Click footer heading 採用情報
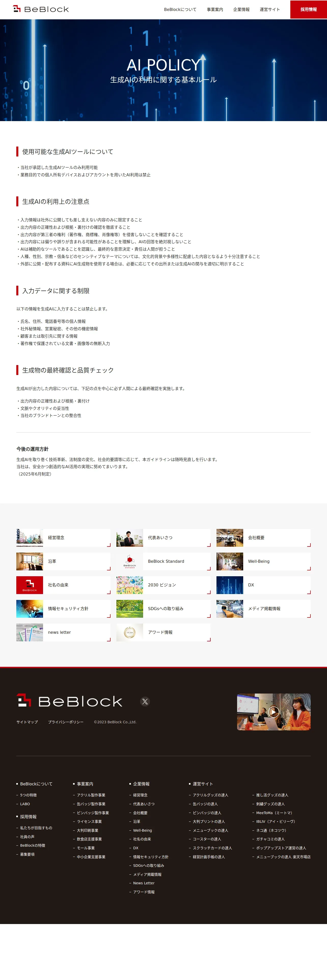 point(28,817)
